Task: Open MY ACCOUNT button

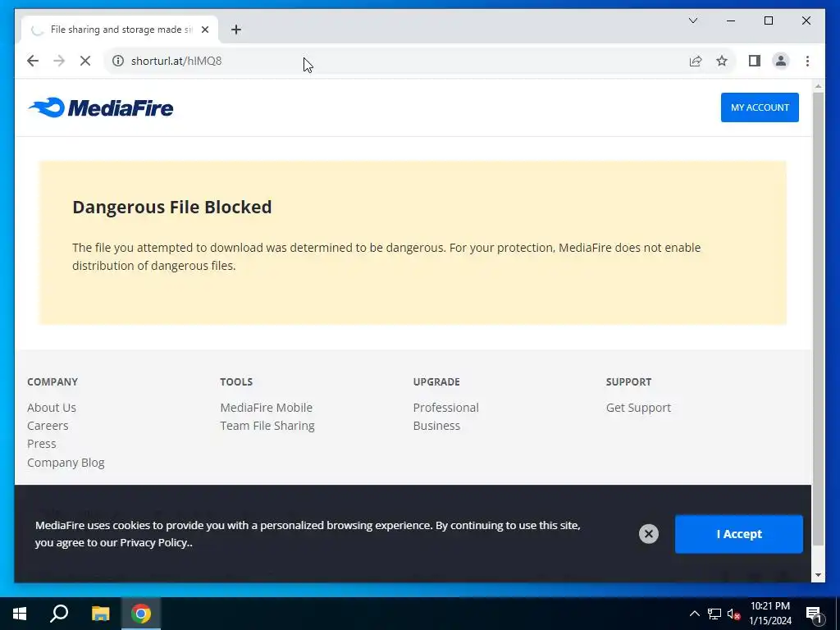Action: click(x=759, y=107)
